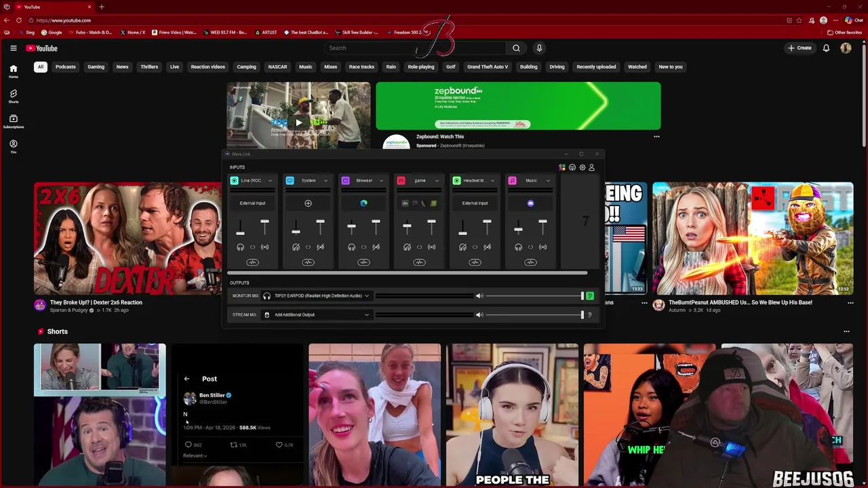Screen dimensions: 868x488
Task: Expand the Browser channel dropdown
Action: click(381, 180)
